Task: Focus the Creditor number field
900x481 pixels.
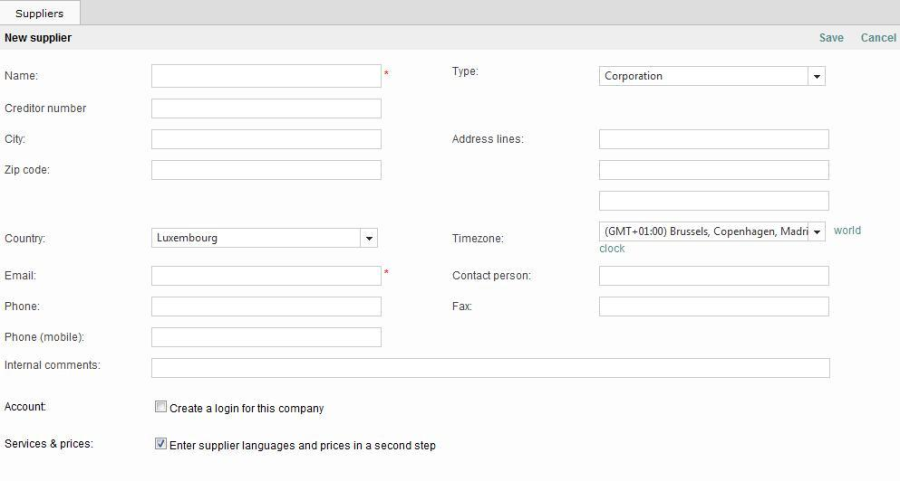Action: 266,108
